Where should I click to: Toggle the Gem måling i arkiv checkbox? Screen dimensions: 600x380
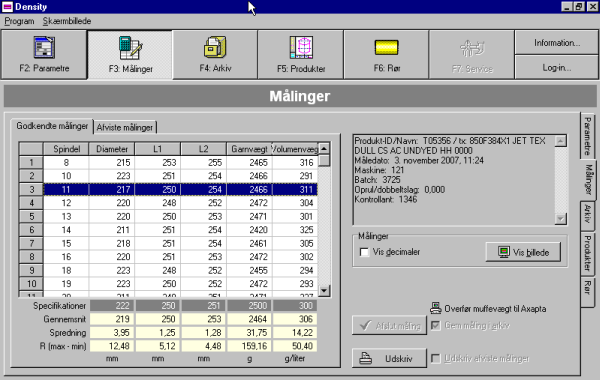click(x=435, y=326)
